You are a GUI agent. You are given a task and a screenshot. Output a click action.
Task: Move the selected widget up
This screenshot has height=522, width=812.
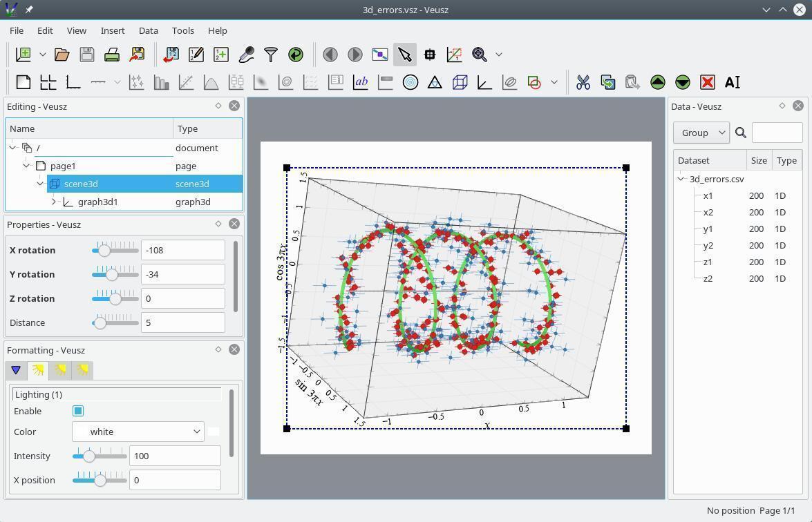[x=658, y=82]
